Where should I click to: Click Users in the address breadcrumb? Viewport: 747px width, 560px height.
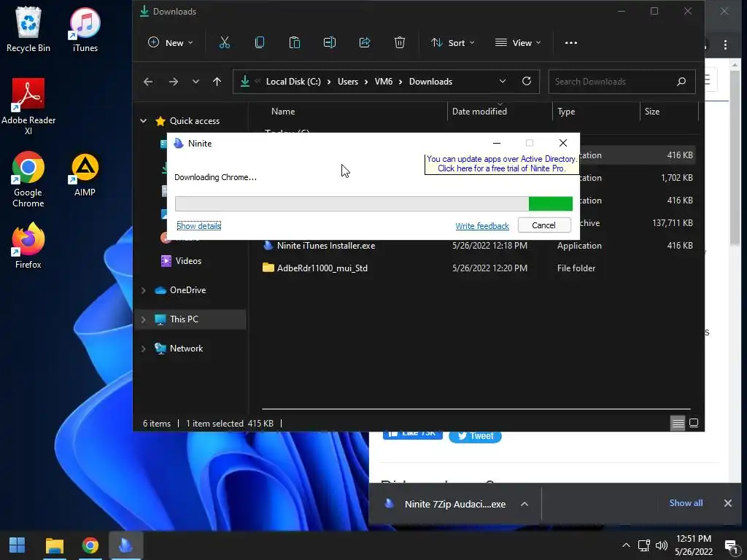[x=348, y=82]
